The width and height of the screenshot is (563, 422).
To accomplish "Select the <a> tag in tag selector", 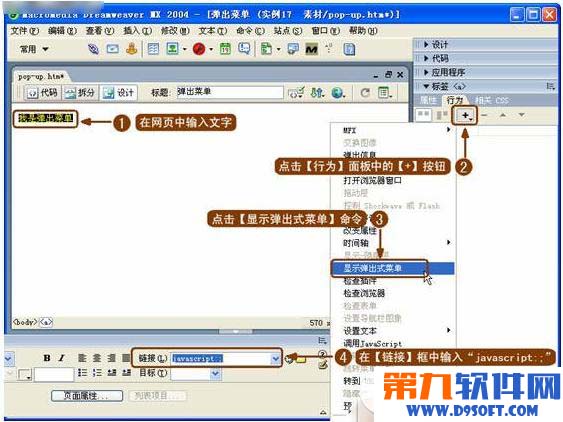I will pos(46,322).
